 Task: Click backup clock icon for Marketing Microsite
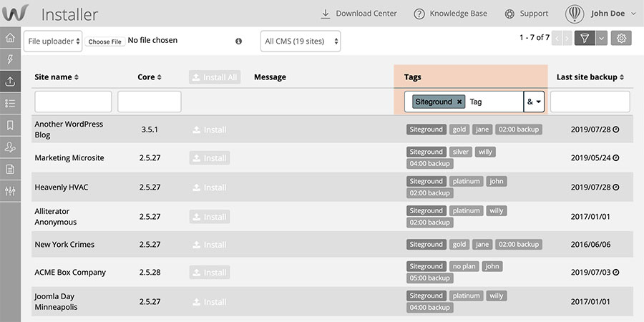pyautogui.click(x=615, y=157)
